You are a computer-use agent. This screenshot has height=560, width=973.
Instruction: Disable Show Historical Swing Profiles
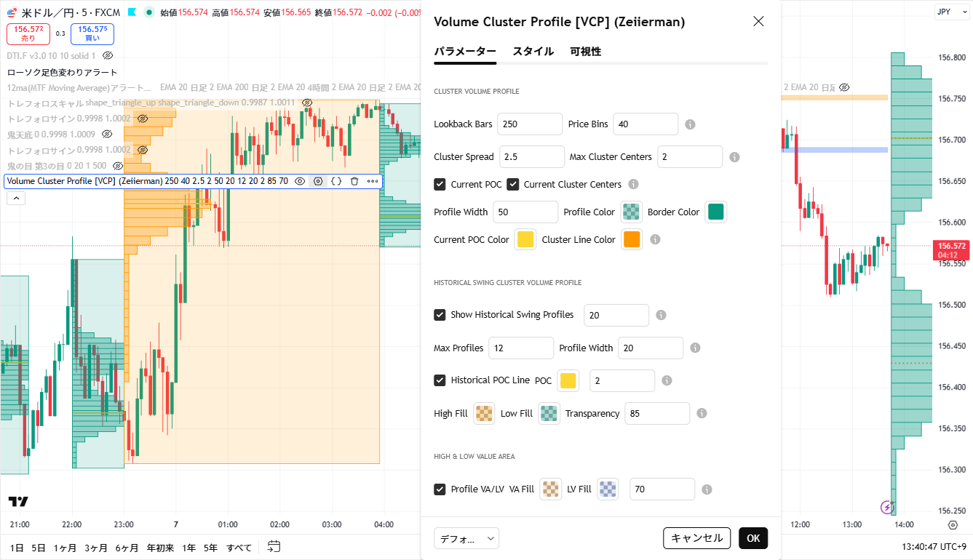[440, 315]
